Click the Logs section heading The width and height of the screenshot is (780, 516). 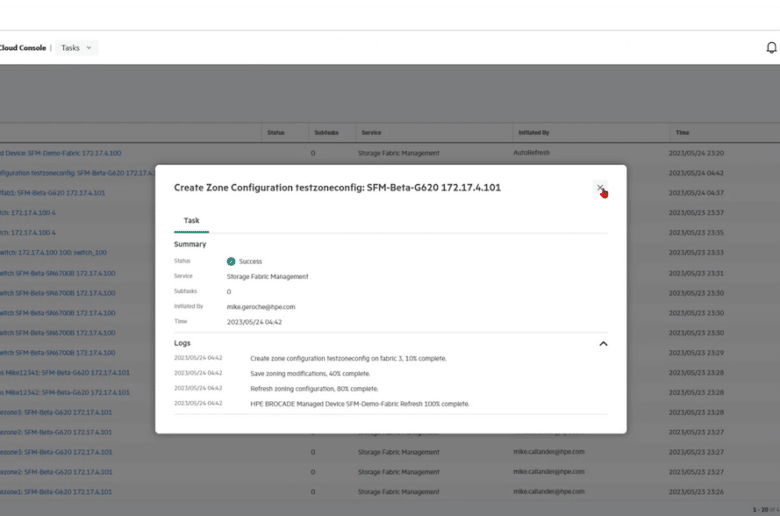[182, 343]
